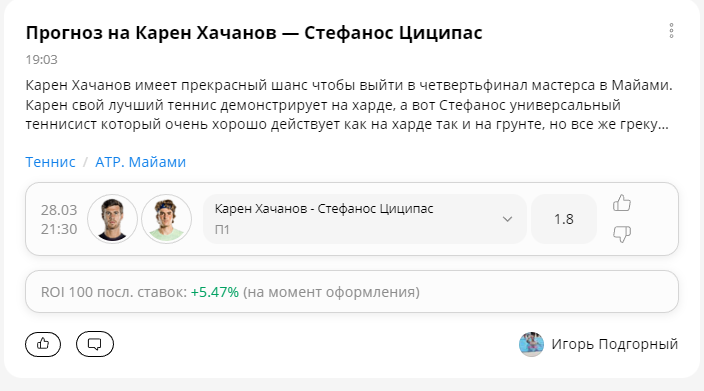Expand the bet details chevron

(507, 219)
